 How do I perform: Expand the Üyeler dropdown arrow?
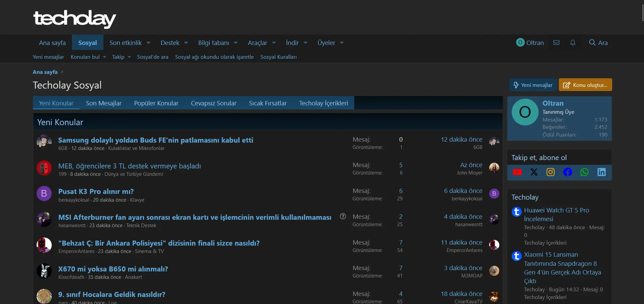click(342, 43)
